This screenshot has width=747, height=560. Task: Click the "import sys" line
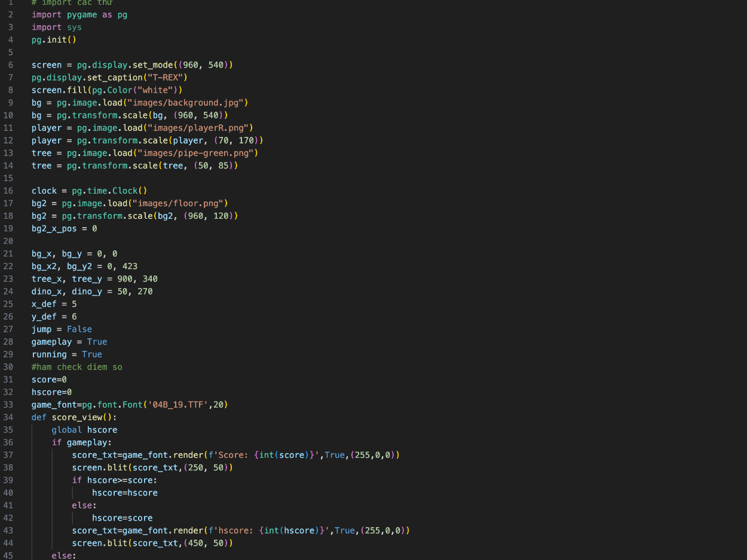click(57, 27)
